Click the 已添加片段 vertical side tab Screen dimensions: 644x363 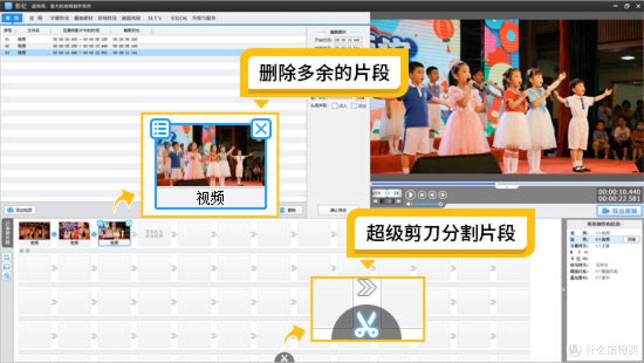tap(7, 233)
